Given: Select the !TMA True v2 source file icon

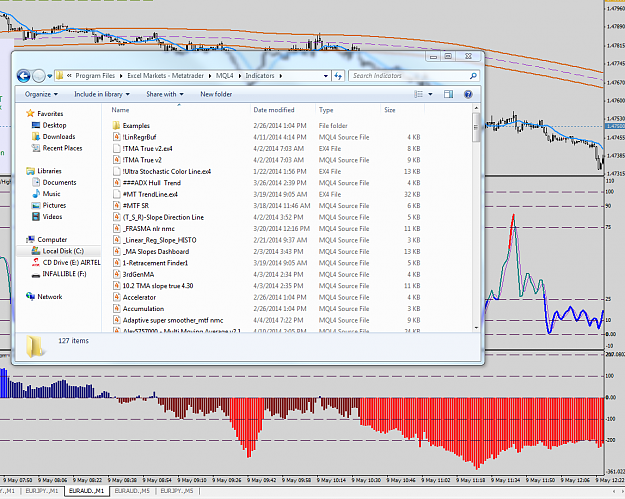Looking at the screenshot, I should (116, 160).
